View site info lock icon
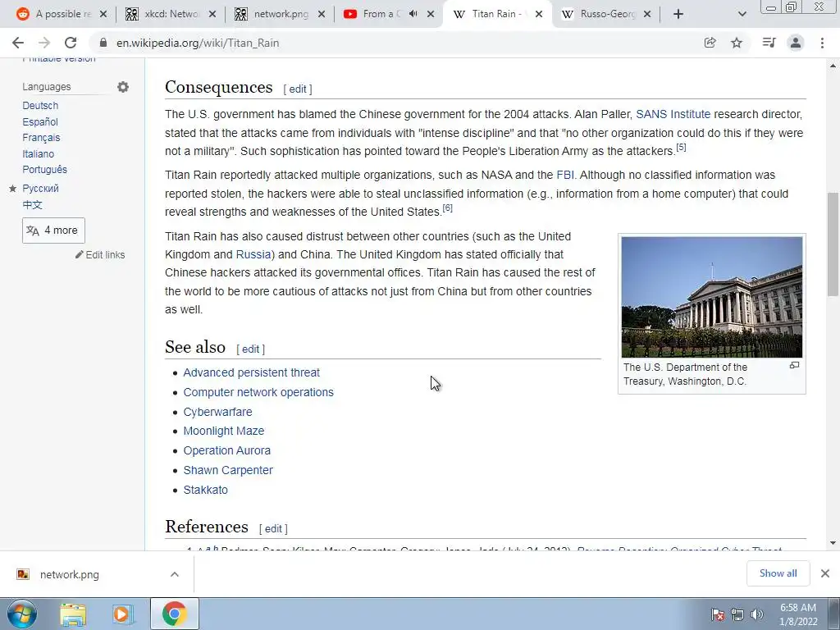This screenshot has height=630, width=840. pos(103,43)
